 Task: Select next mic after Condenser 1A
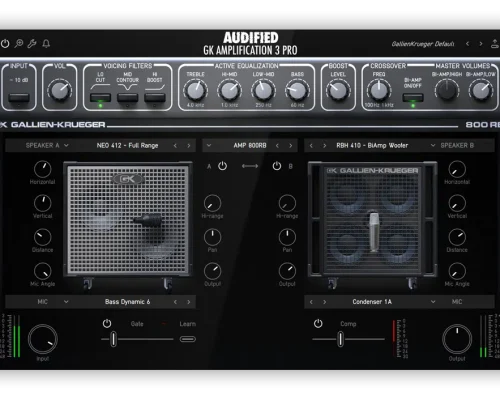[324, 302]
